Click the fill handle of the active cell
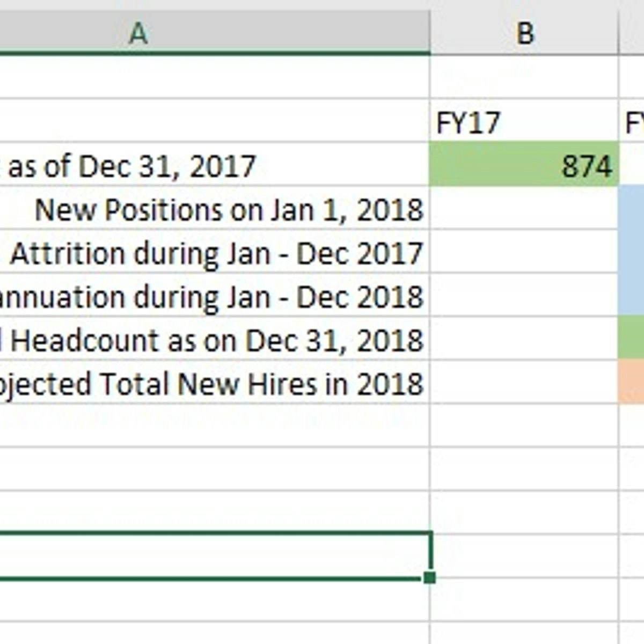This screenshot has width=644, height=644. click(429, 578)
